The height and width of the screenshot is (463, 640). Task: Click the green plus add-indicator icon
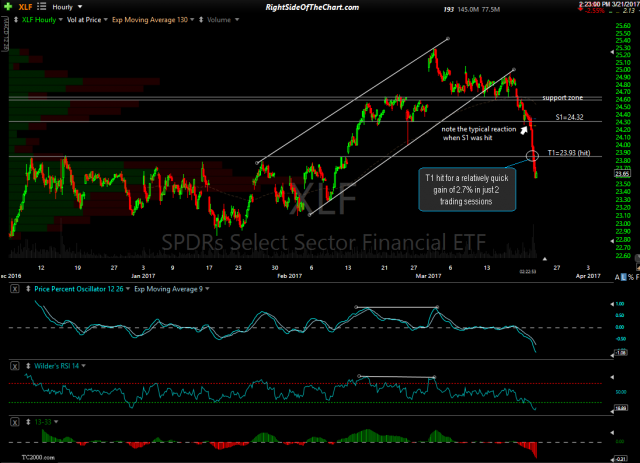pos(7,7)
